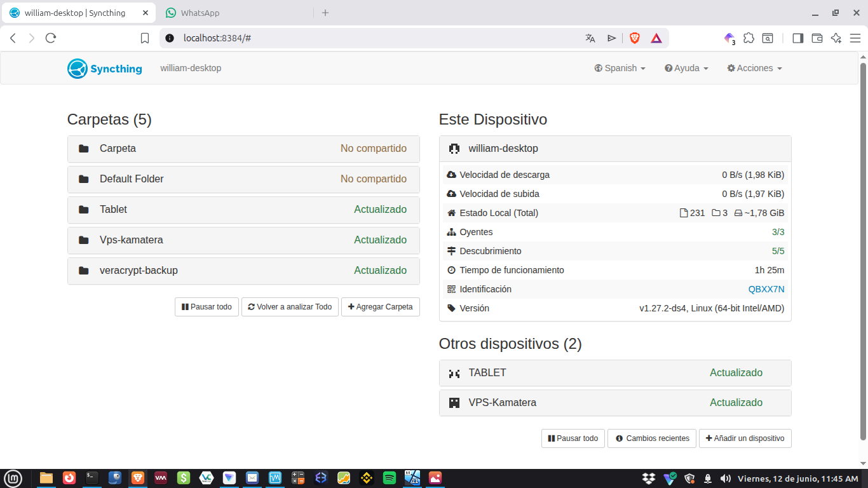Viewport: 868px width, 488px height.
Task: Open the Spanish language dropdown
Action: click(x=620, y=68)
